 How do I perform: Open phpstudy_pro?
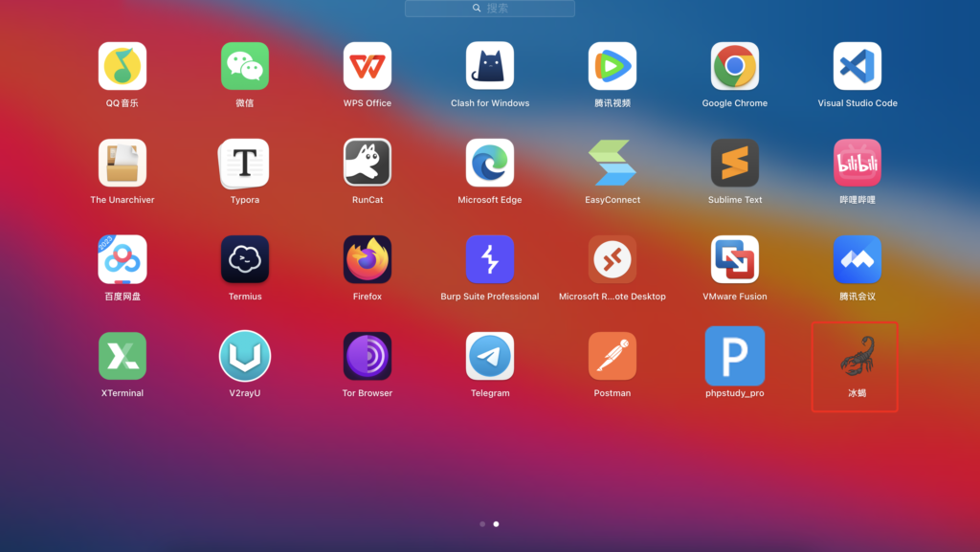[x=735, y=356]
